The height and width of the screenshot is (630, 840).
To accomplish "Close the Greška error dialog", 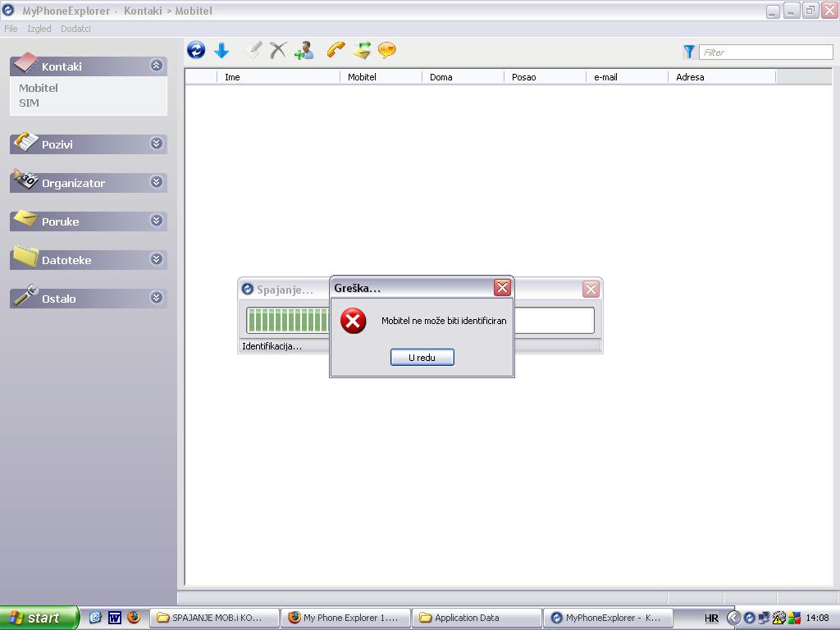I will pos(502,288).
